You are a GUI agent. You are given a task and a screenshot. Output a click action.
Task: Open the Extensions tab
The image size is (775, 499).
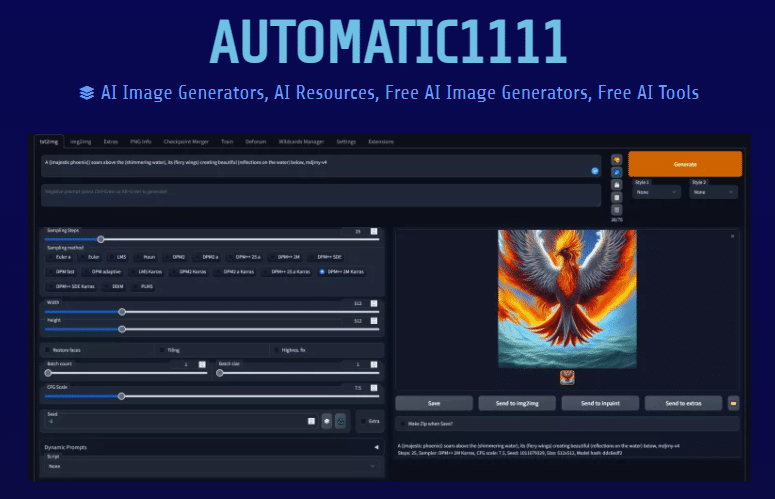pos(381,142)
